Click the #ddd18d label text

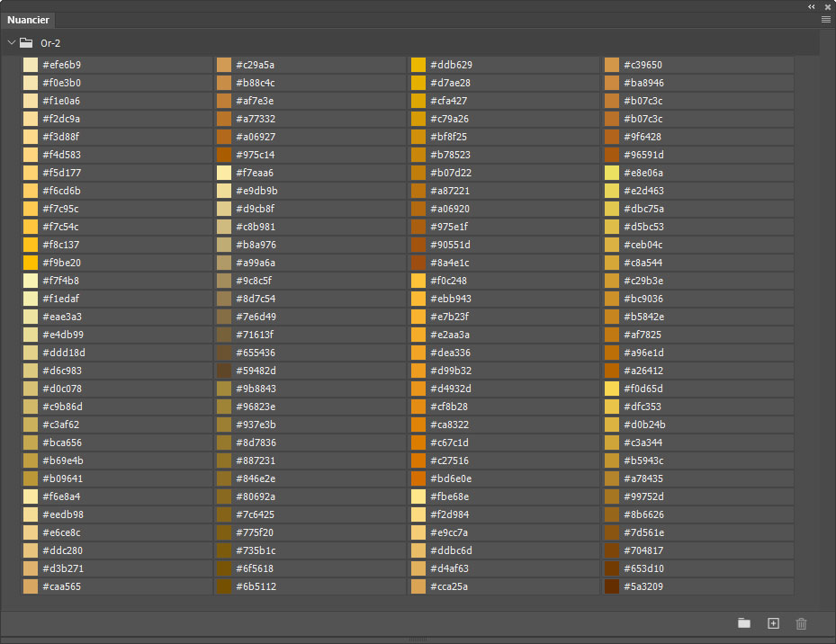[64, 353]
